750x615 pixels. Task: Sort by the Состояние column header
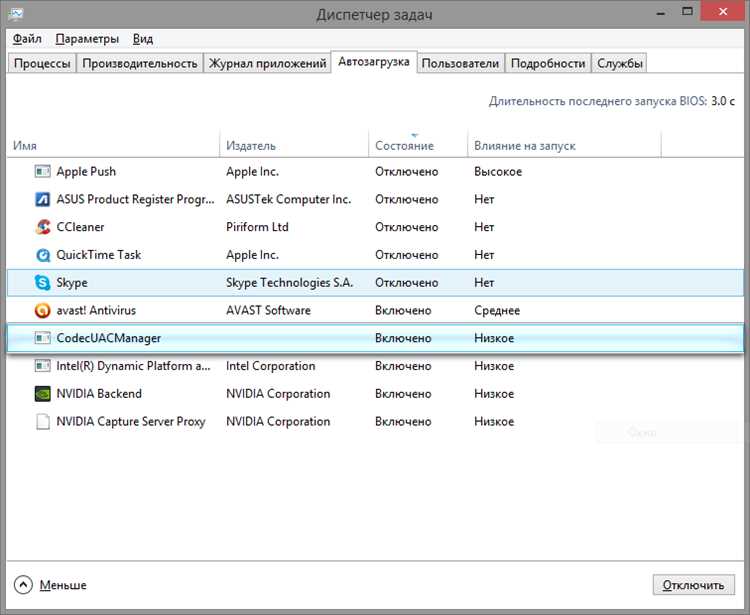pyautogui.click(x=418, y=145)
